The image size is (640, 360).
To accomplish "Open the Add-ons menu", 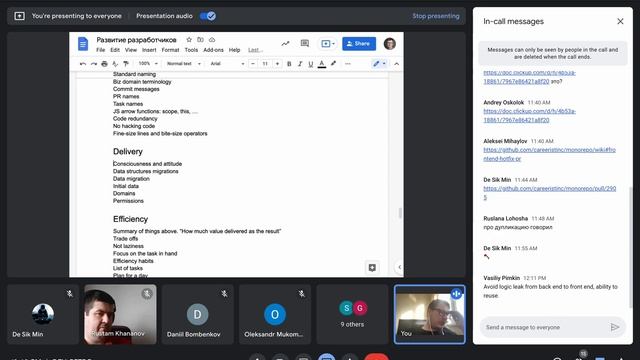I will 213,50.
